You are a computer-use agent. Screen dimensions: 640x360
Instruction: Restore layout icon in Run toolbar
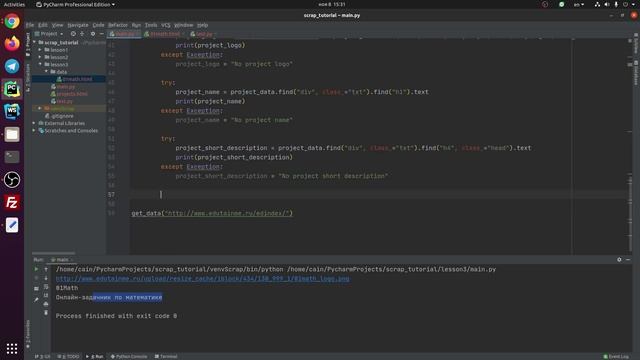tap(36, 288)
